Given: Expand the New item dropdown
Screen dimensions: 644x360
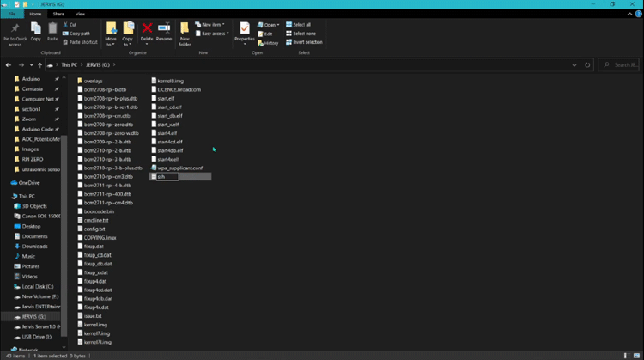Looking at the screenshot, I should (211, 25).
